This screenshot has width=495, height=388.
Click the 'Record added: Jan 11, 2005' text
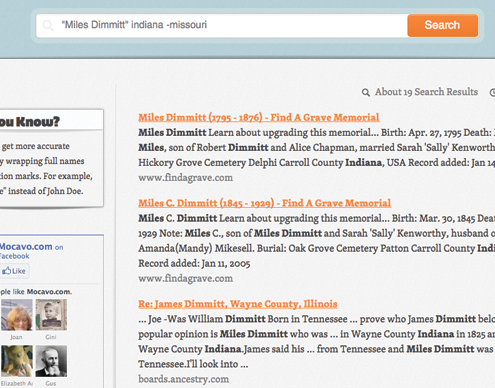coord(194,263)
